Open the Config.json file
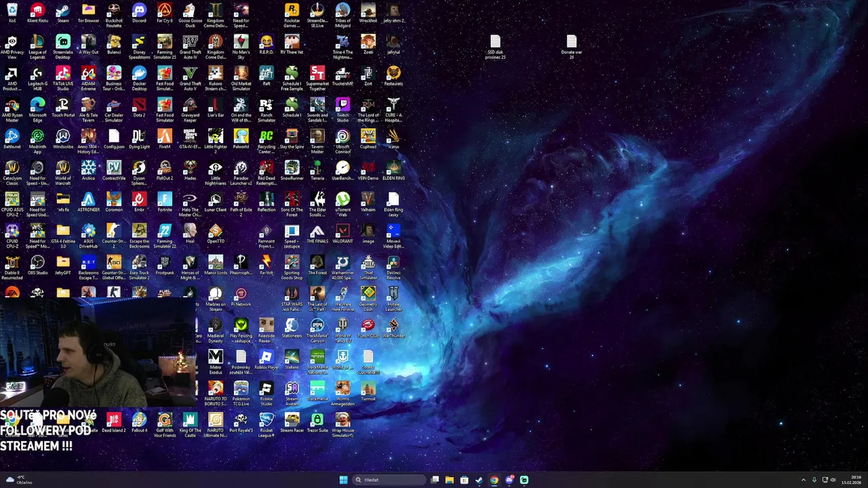 click(x=114, y=138)
